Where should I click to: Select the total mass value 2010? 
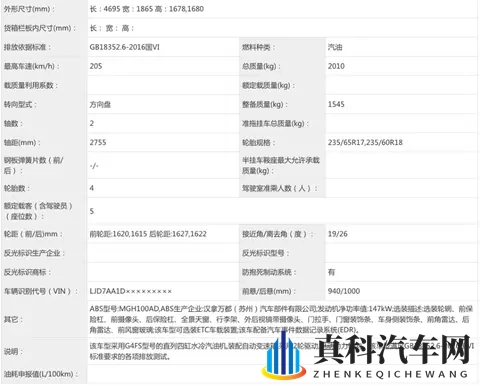click(336, 66)
